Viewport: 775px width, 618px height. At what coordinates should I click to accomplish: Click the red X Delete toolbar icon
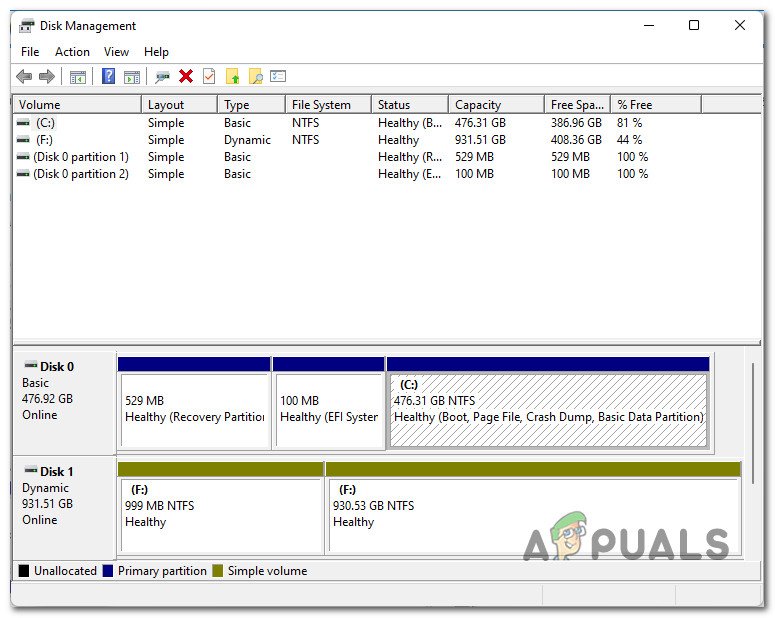[186, 76]
